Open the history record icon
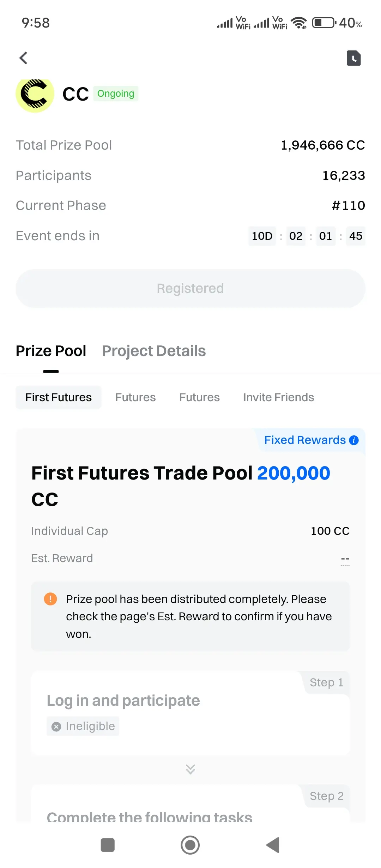The width and height of the screenshot is (381, 868). [x=353, y=58]
